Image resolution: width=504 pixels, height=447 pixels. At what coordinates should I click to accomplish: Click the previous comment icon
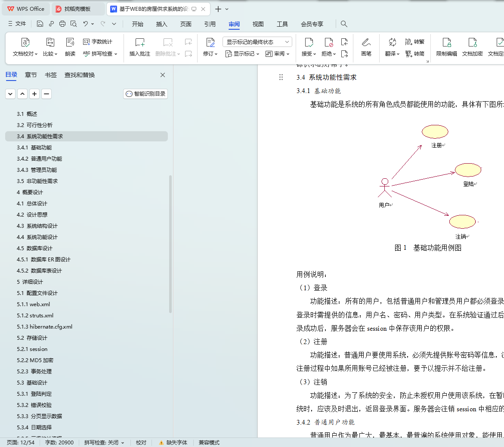(x=189, y=42)
